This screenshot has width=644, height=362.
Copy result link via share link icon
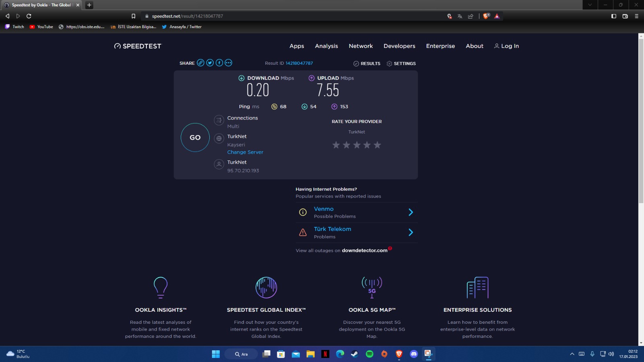(x=200, y=63)
